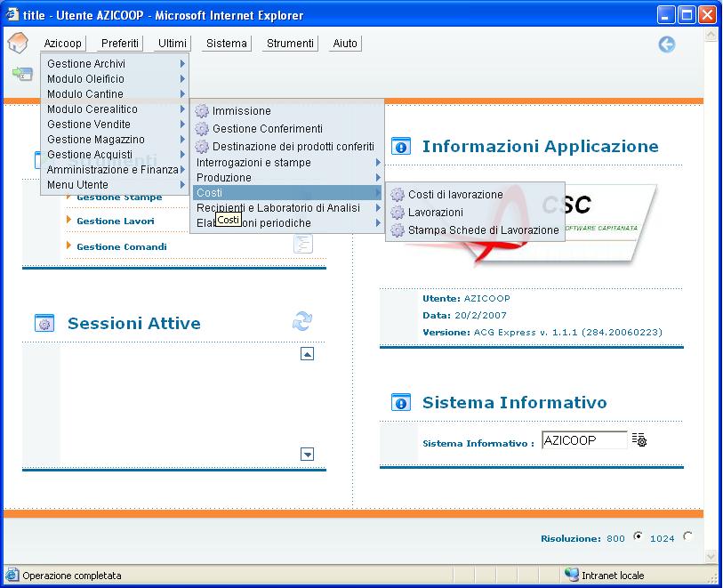This screenshot has height=588, width=723.
Task: Expand the Gestione Vendite submenu
Action: pos(182,124)
